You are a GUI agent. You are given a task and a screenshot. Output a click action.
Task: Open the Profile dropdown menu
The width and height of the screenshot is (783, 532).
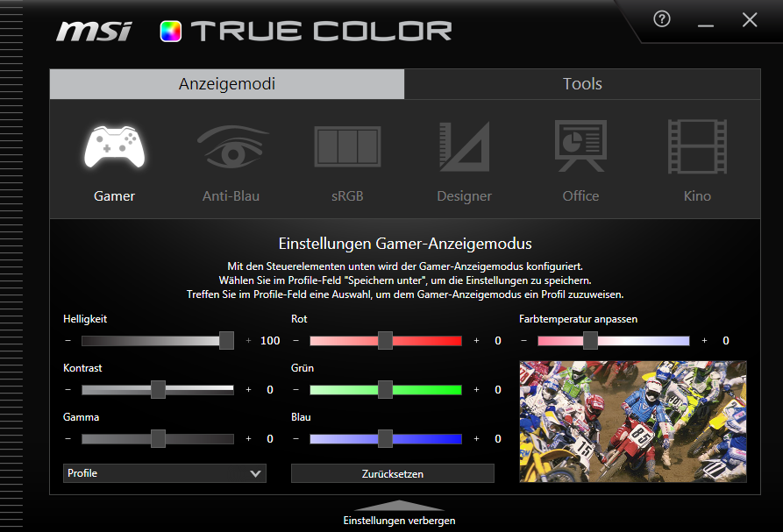pos(165,473)
